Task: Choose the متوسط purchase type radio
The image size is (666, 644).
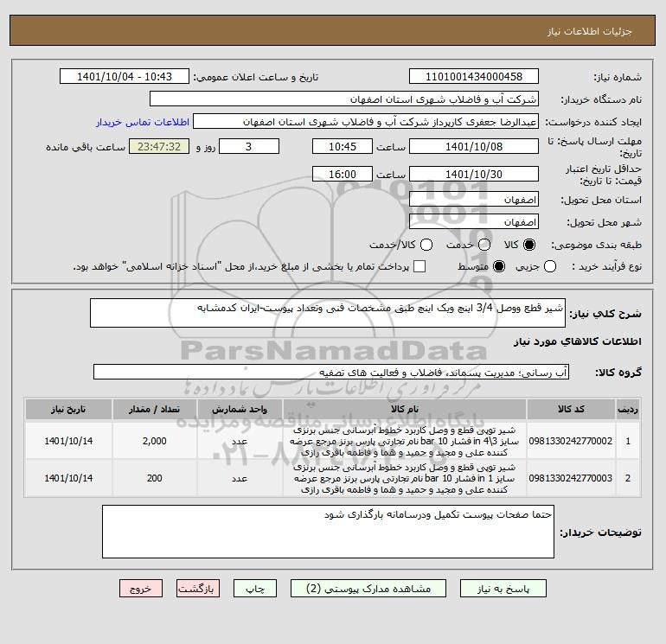Action: (x=499, y=266)
